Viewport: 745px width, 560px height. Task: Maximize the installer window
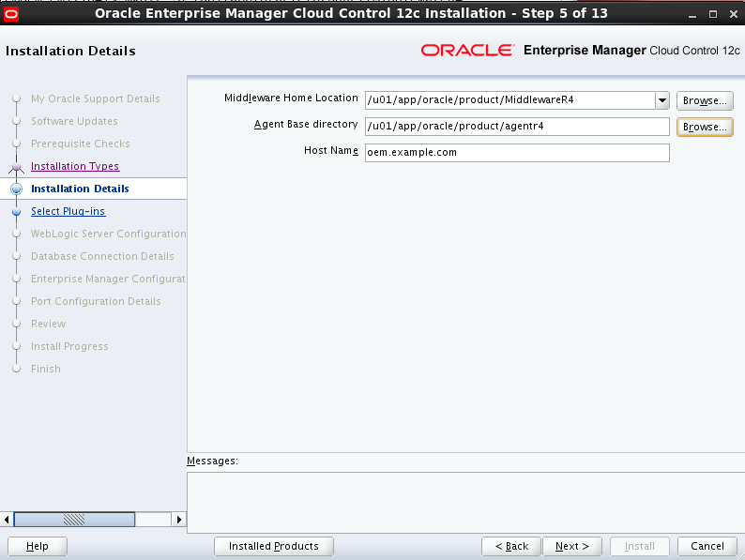[713, 14]
